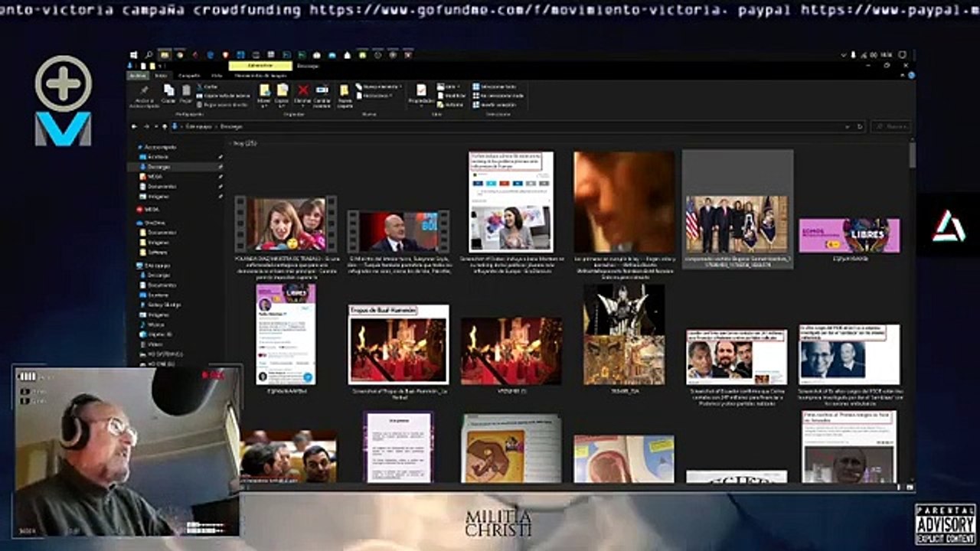Viewport: 980px width, 551px height.
Task: Click Invertir selección in ribbon
Action: point(494,105)
